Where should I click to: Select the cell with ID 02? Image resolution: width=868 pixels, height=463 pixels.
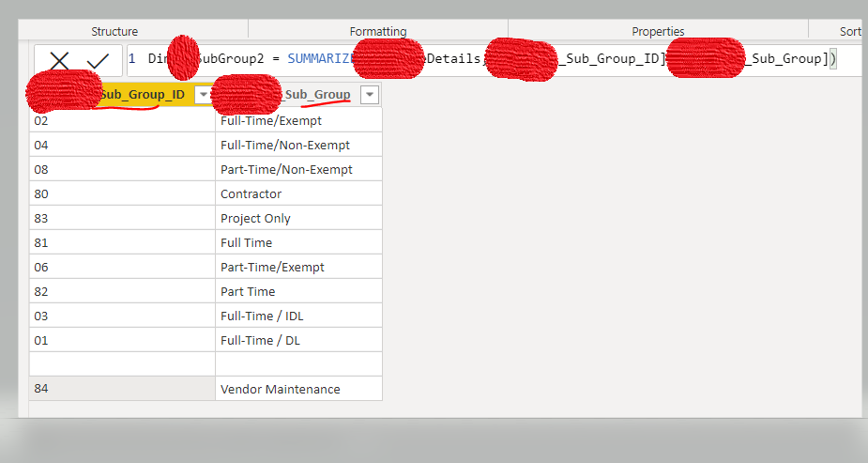point(122,120)
